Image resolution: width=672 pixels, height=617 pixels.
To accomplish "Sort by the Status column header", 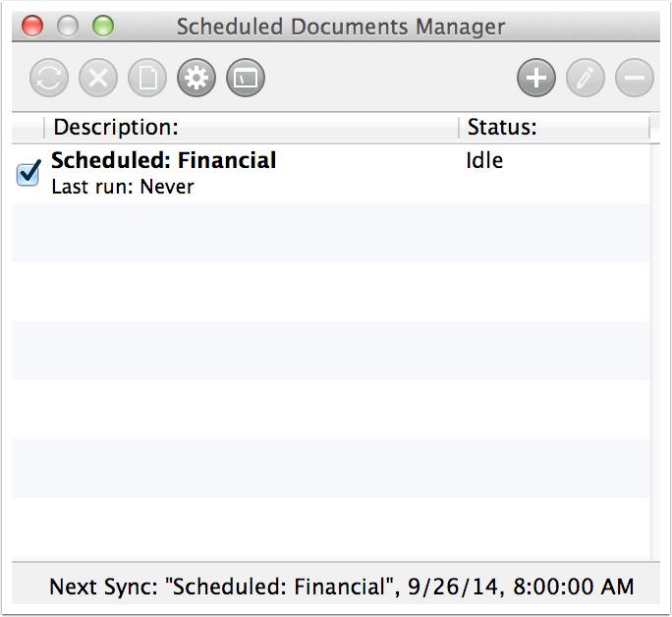I will [553, 128].
